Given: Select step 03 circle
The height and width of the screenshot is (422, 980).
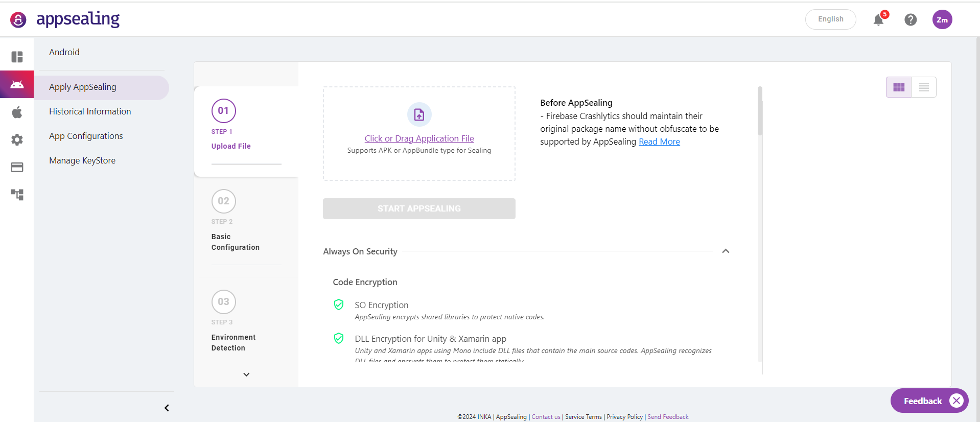Looking at the screenshot, I should pos(223,301).
